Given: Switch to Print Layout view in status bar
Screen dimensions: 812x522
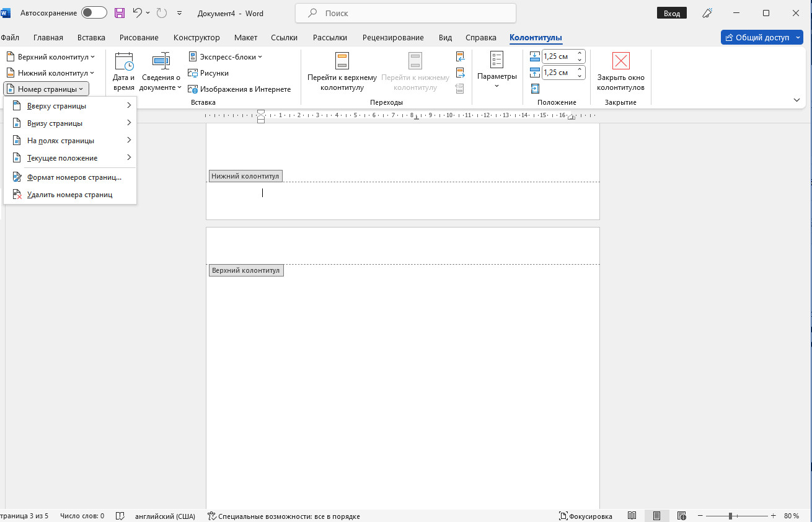Looking at the screenshot, I should [656, 516].
